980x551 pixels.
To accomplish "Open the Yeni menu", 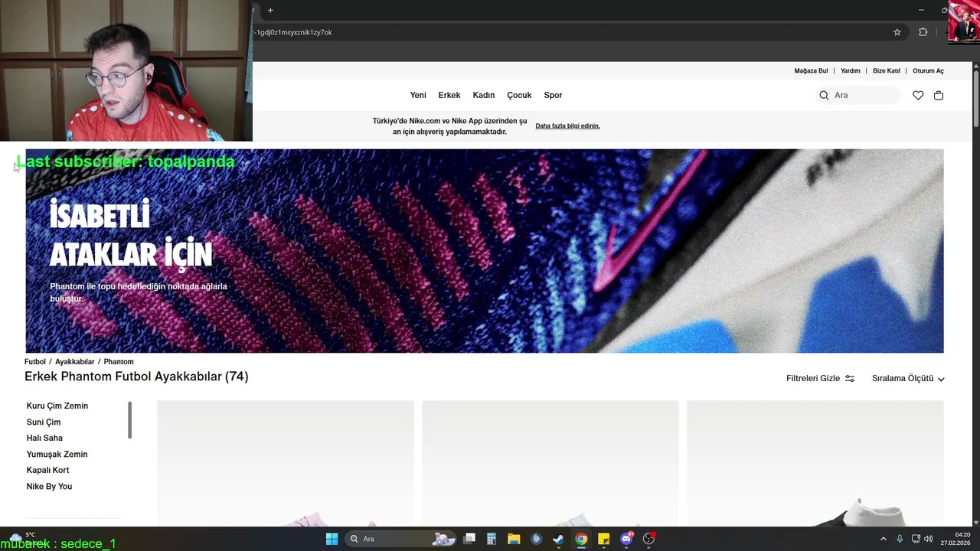I will [x=418, y=95].
